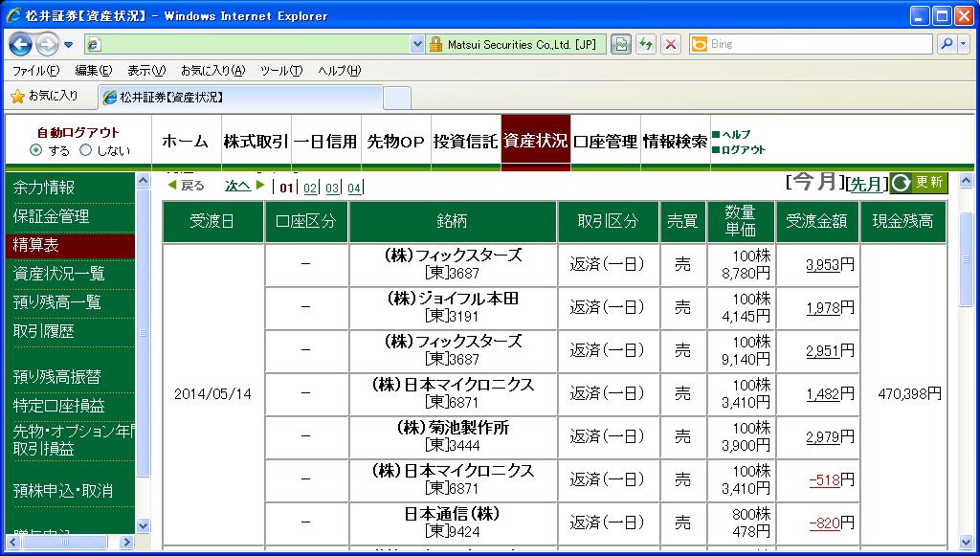Image resolution: width=980 pixels, height=556 pixels.
Task: Open the 表示(V) menu
Action: pos(146,71)
